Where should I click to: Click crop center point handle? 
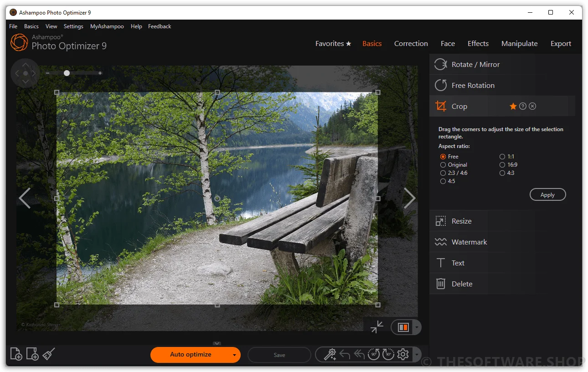(217, 198)
